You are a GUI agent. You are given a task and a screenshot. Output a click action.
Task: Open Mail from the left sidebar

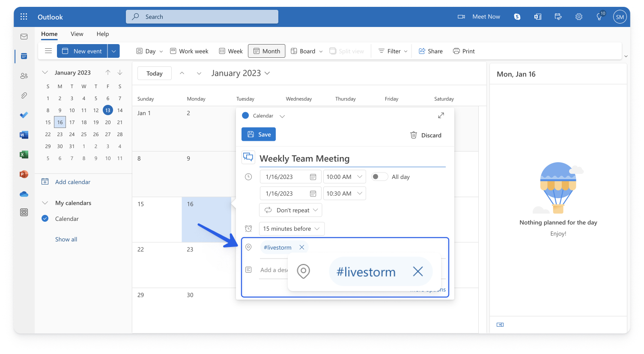click(x=24, y=37)
